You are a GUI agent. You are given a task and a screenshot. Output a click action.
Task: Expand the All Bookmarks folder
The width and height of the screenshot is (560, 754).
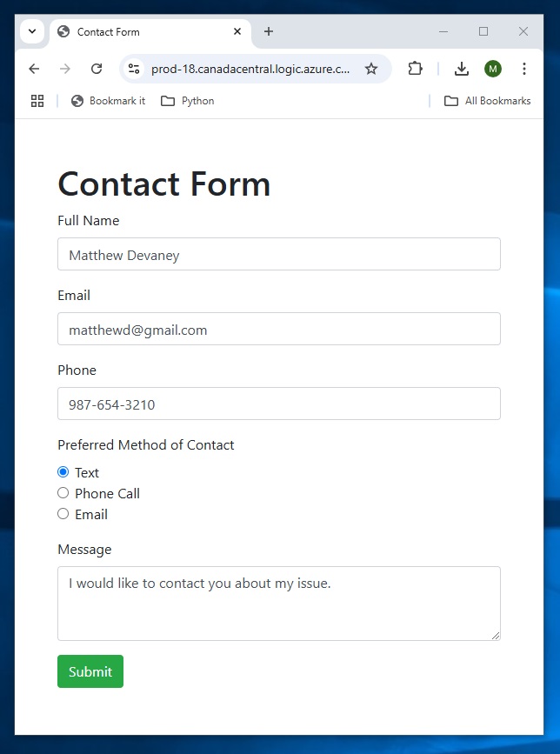coord(487,101)
